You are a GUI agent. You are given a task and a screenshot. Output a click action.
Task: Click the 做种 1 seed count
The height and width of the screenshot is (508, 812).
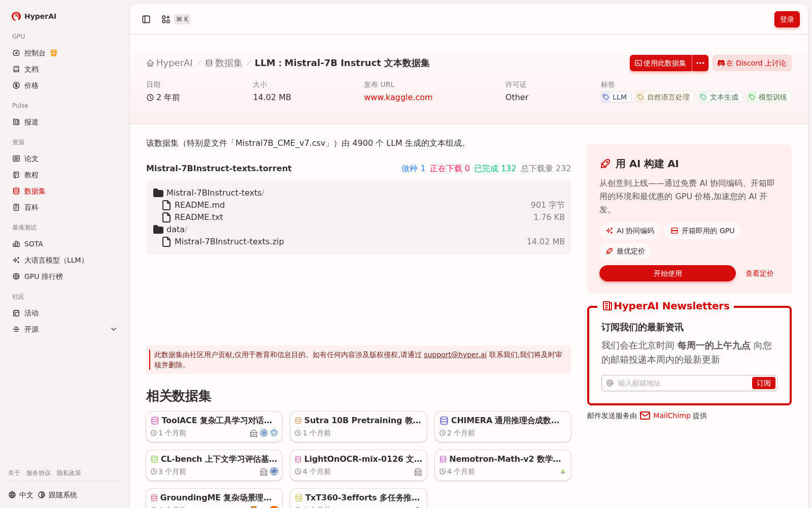click(413, 169)
